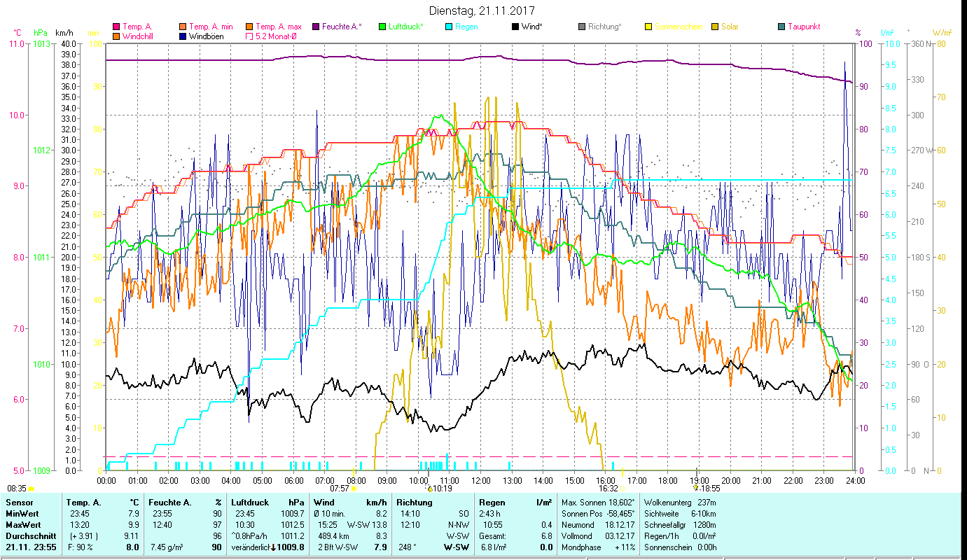The image size is (967, 560).
Task: Click the Richtung table header
Action: point(414,503)
